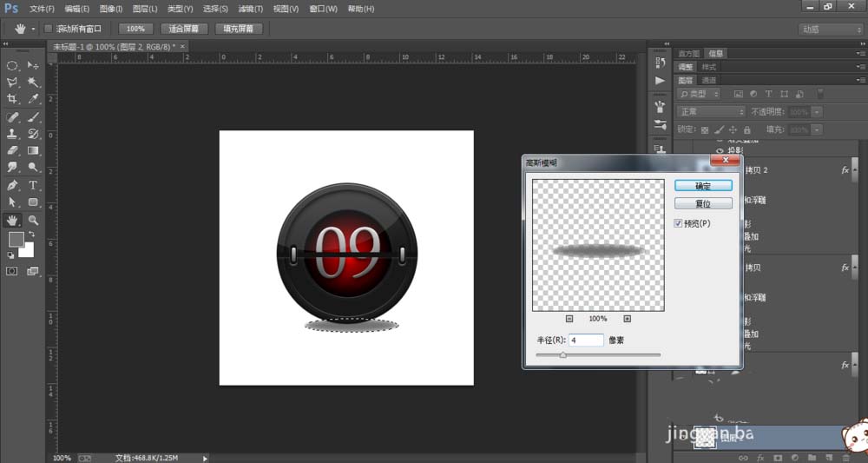Select the Elliptical Marquee tool
Image resolution: width=868 pixels, height=463 pixels.
click(13, 66)
